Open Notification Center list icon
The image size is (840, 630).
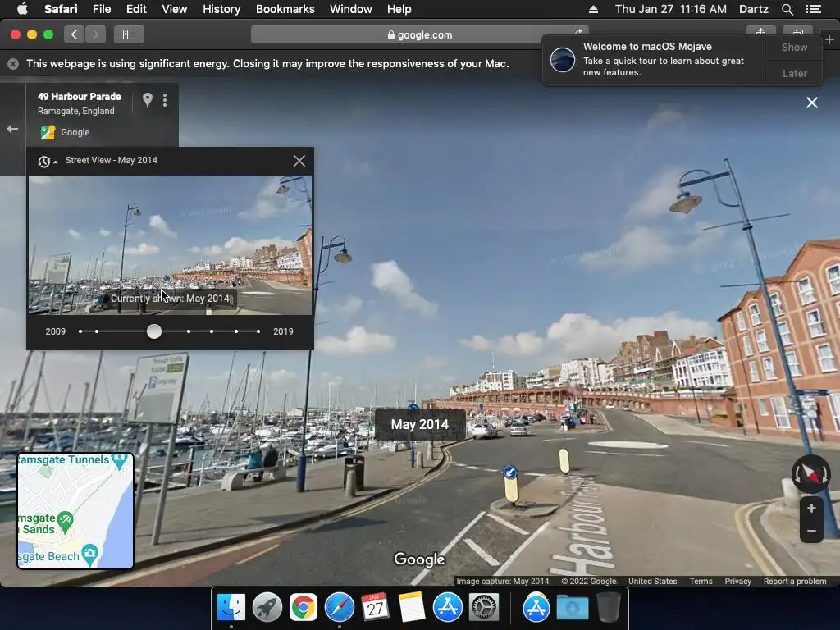coord(813,9)
